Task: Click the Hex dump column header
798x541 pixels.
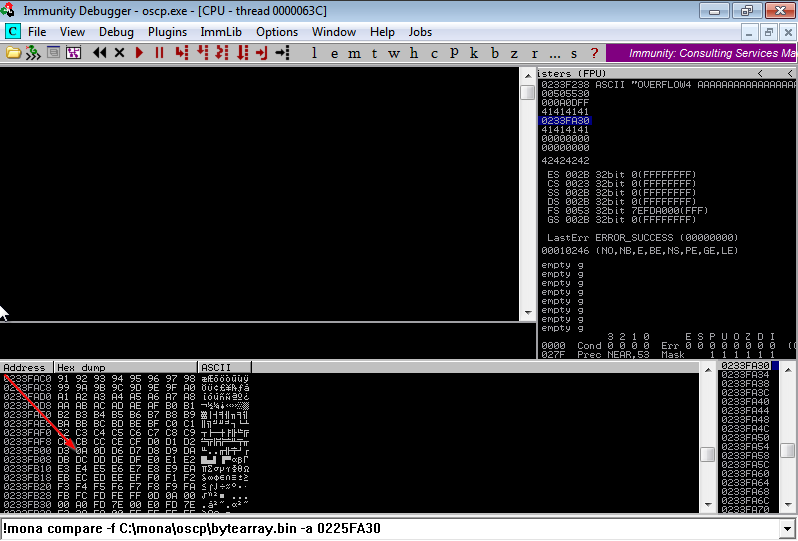Action: (125, 367)
